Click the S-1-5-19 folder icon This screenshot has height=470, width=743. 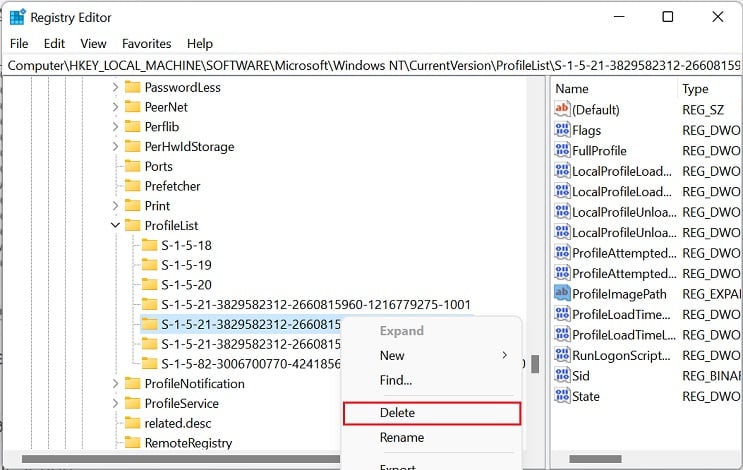pyautogui.click(x=149, y=265)
